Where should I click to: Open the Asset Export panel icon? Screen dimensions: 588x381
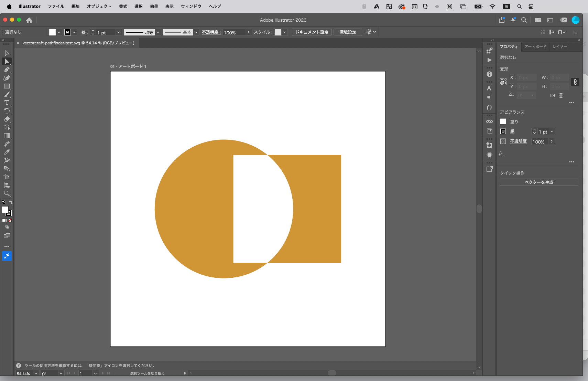click(x=489, y=169)
